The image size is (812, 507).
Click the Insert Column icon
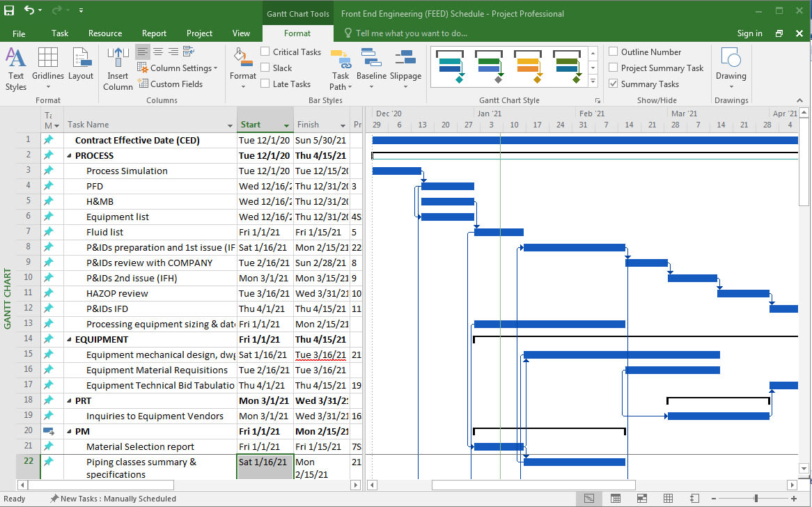tap(118, 70)
